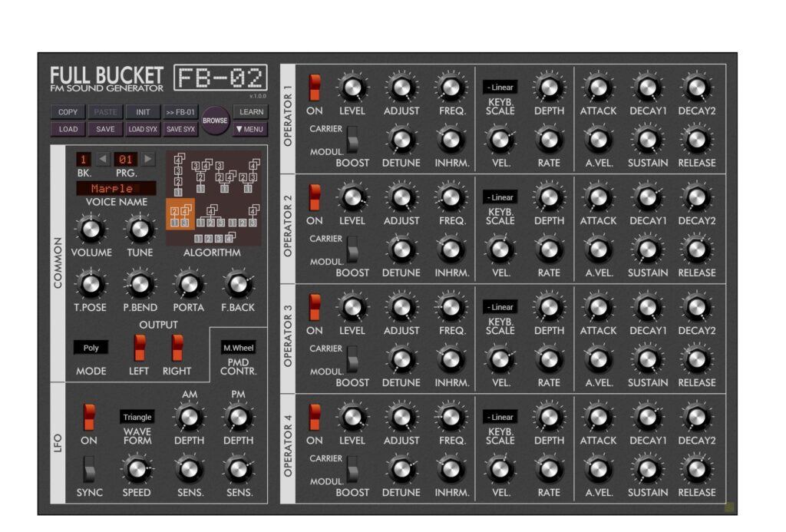Toggle the LFO ON switch
Screen dimensions: 786x532
pyautogui.click(x=89, y=417)
